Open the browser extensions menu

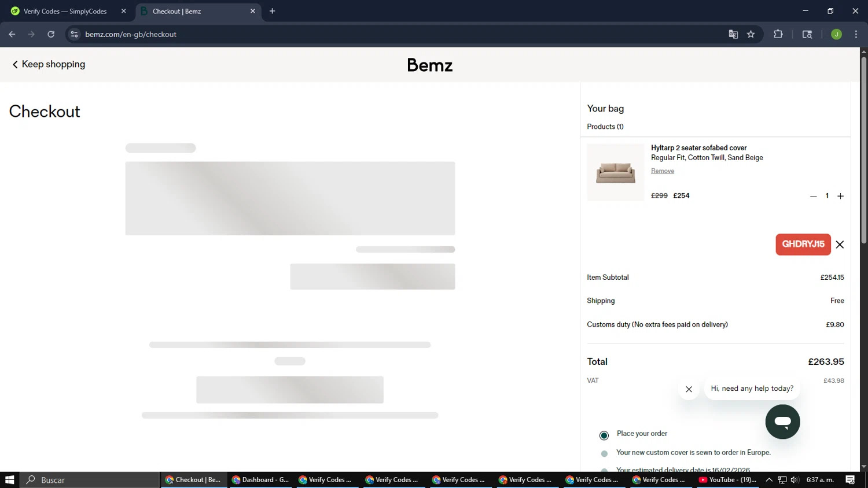(x=778, y=34)
